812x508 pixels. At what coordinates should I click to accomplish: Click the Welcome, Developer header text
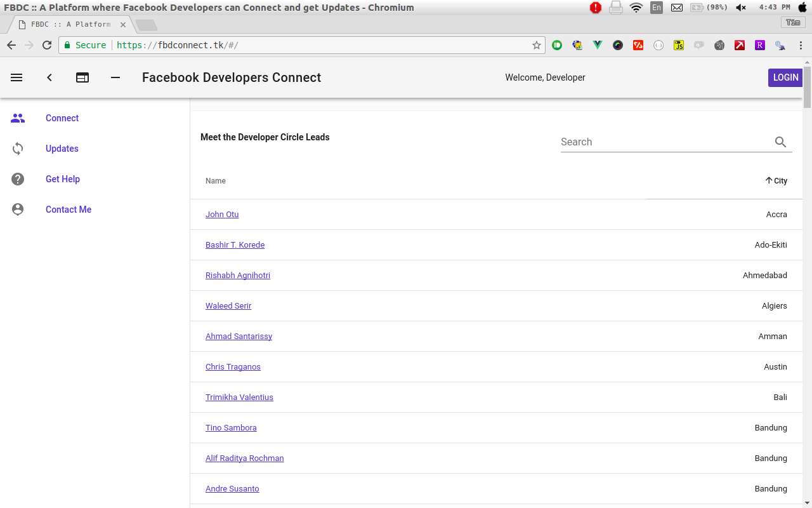tap(545, 77)
